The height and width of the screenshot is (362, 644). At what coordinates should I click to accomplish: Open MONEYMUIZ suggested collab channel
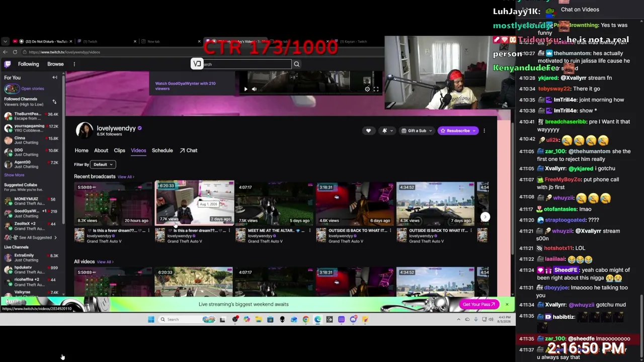(32, 201)
